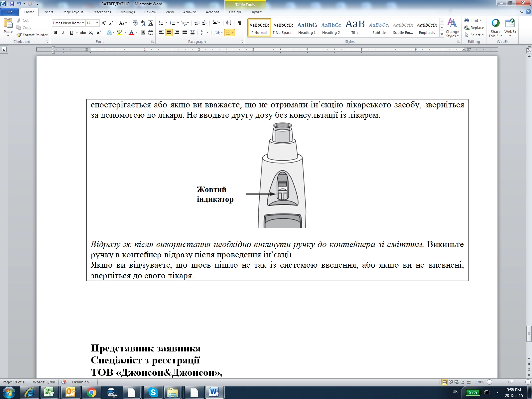Open Skype from the taskbar
532x399 pixels.
pos(153,393)
